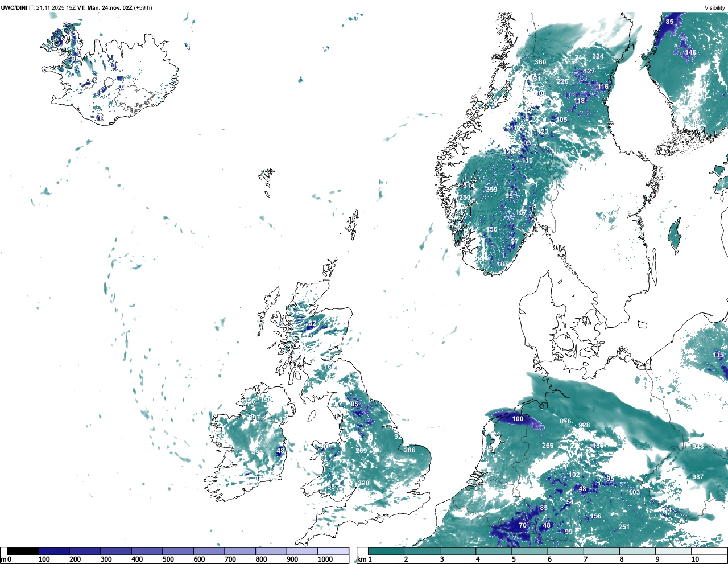The height and width of the screenshot is (564, 728).
Task: Pick the 9–10 km lightest teal legend segment
Action: pyautogui.click(x=674, y=551)
